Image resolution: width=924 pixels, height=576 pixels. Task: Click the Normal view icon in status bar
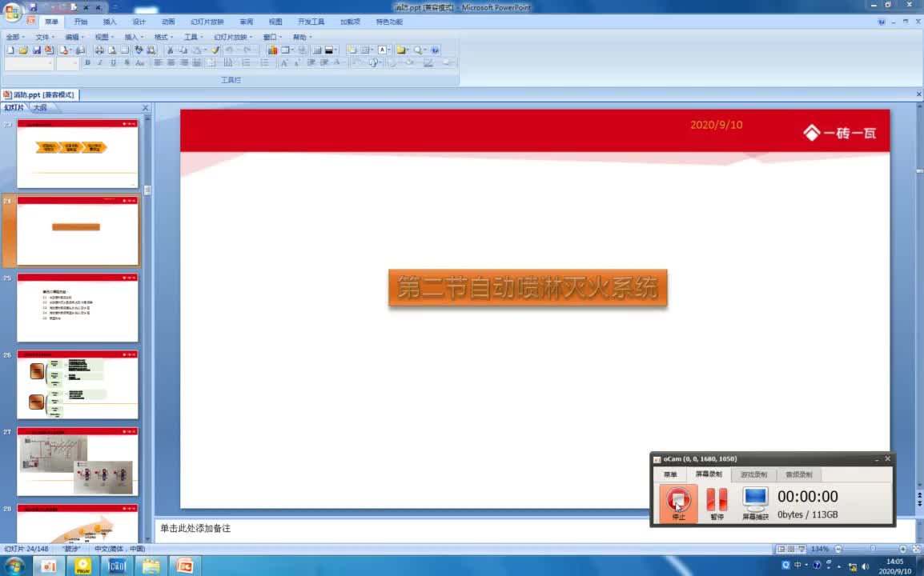(x=781, y=549)
